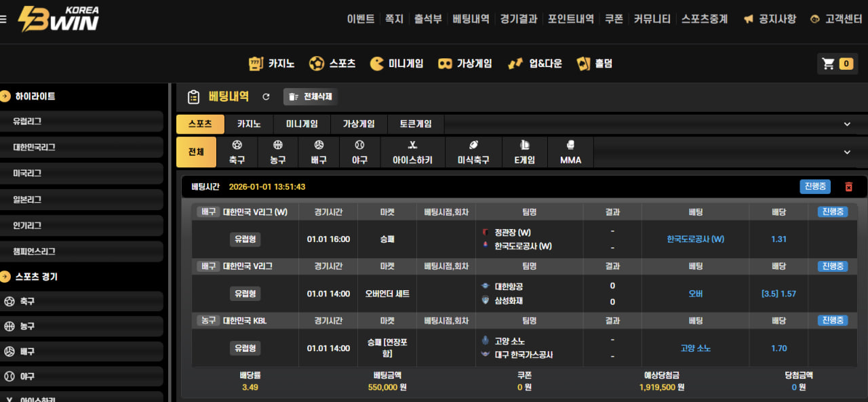The height and width of the screenshot is (402, 868).
Task: Open 카지노 in main navigation
Action: 273,64
